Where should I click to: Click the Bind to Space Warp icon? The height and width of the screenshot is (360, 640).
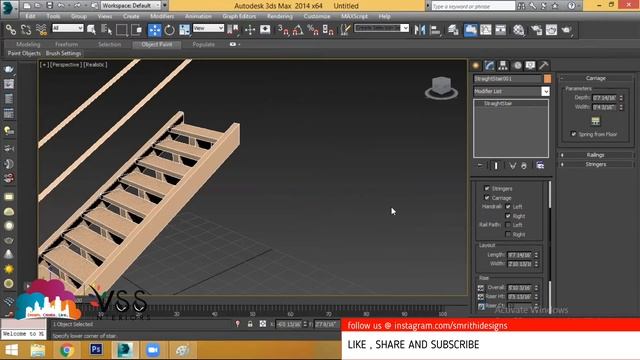[x=41, y=29]
